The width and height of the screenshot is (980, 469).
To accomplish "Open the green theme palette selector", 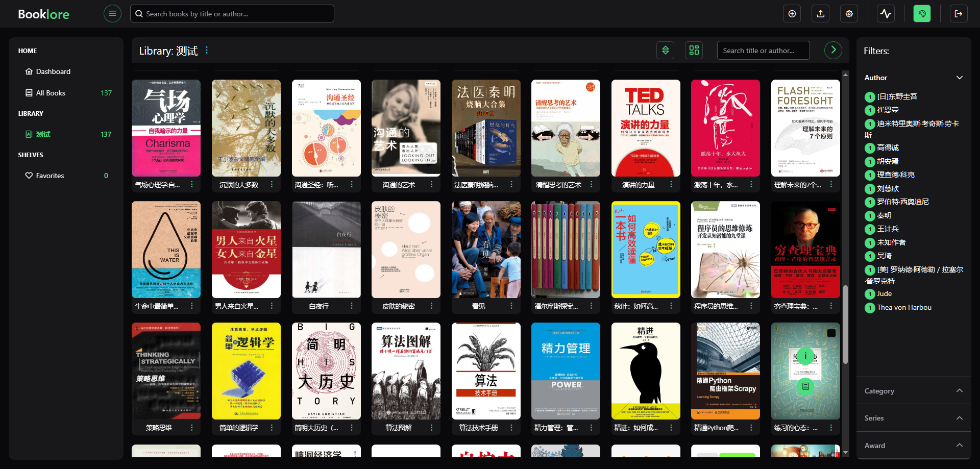I will (922, 13).
